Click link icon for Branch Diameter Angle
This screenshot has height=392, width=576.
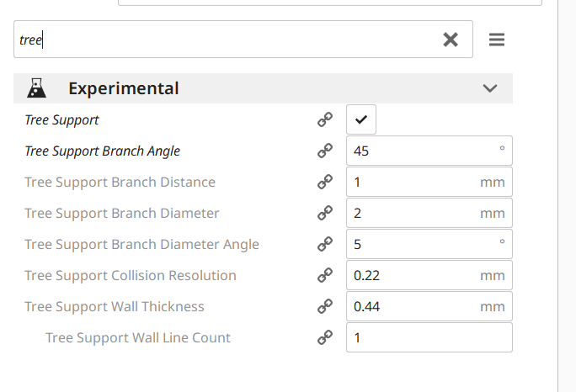(325, 245)
